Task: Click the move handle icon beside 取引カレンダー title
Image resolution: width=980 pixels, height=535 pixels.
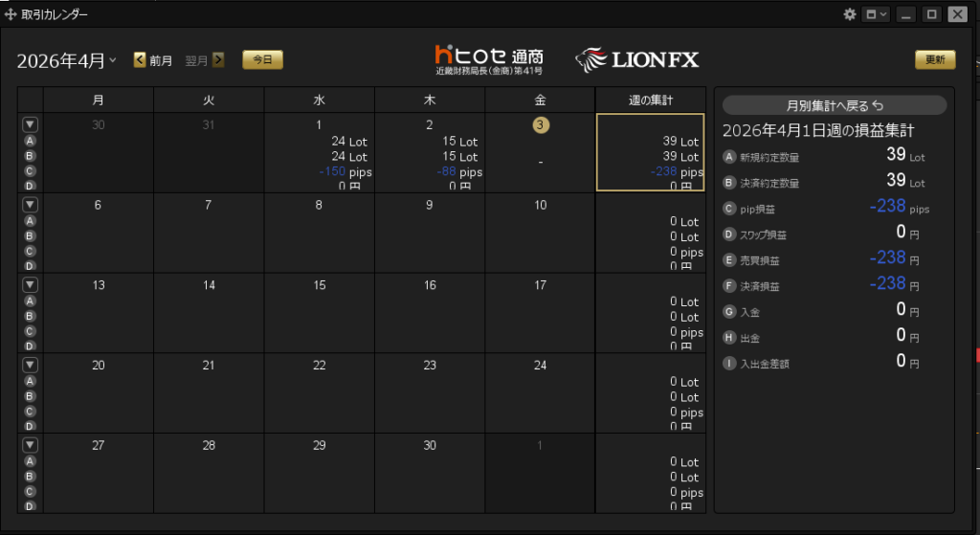Action: coord(11,14)
